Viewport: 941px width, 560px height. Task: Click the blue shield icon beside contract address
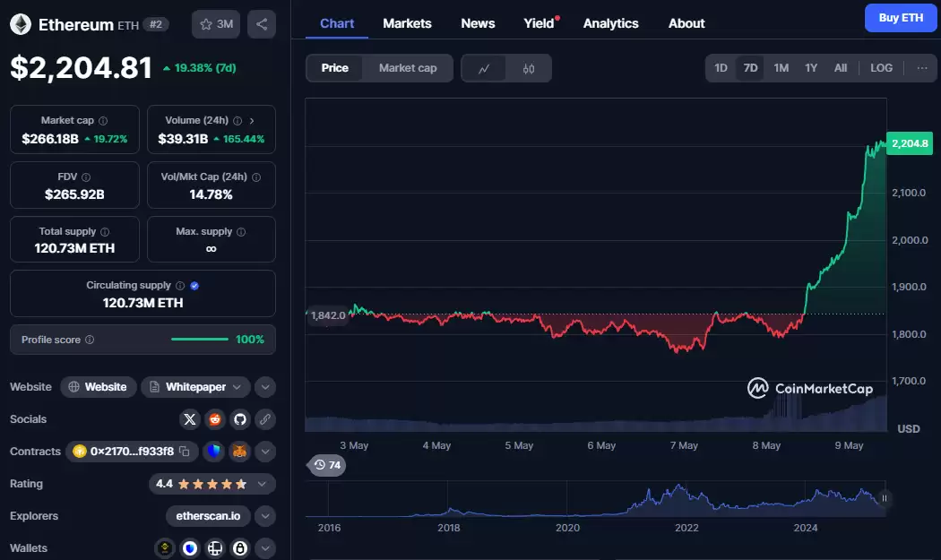pos(213,451)
